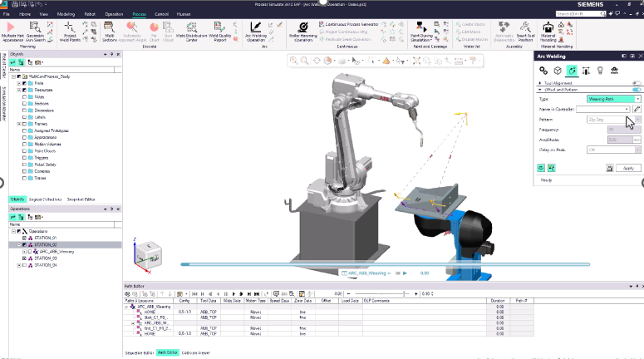
Task: Open the Type dropdown showing Weaving Path
Action: pos(613,99)
